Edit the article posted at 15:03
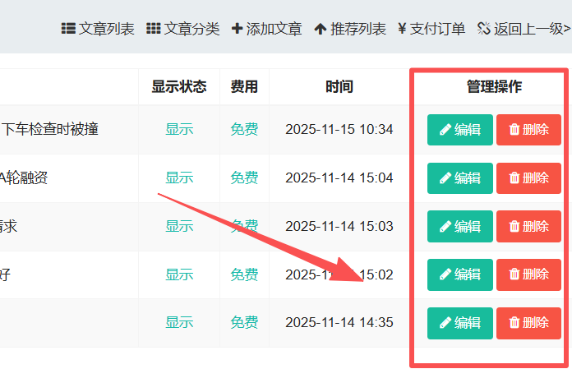Viewport: 572px width, 392px height. [x=460, y=226]
